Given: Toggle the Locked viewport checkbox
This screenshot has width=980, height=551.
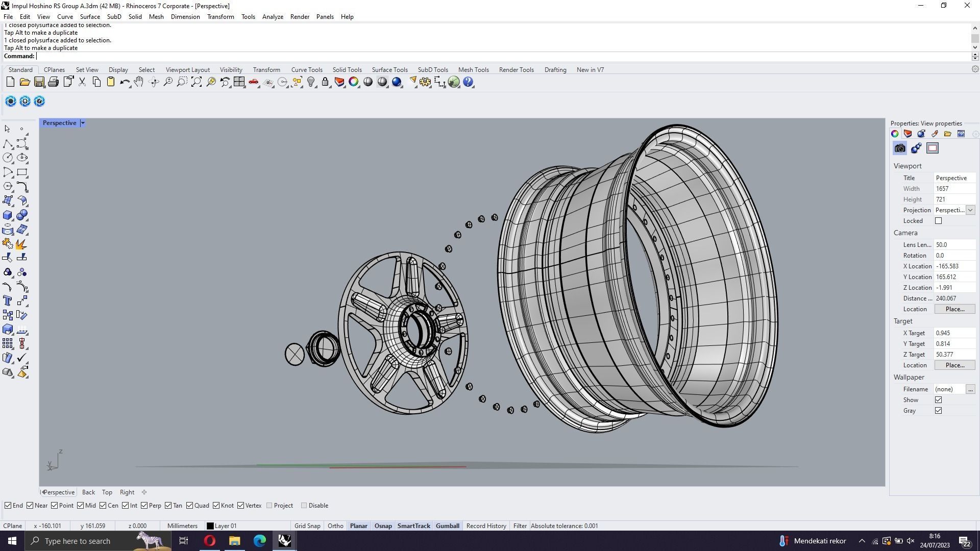Looking at the screenshot, I should coord(938,221).
